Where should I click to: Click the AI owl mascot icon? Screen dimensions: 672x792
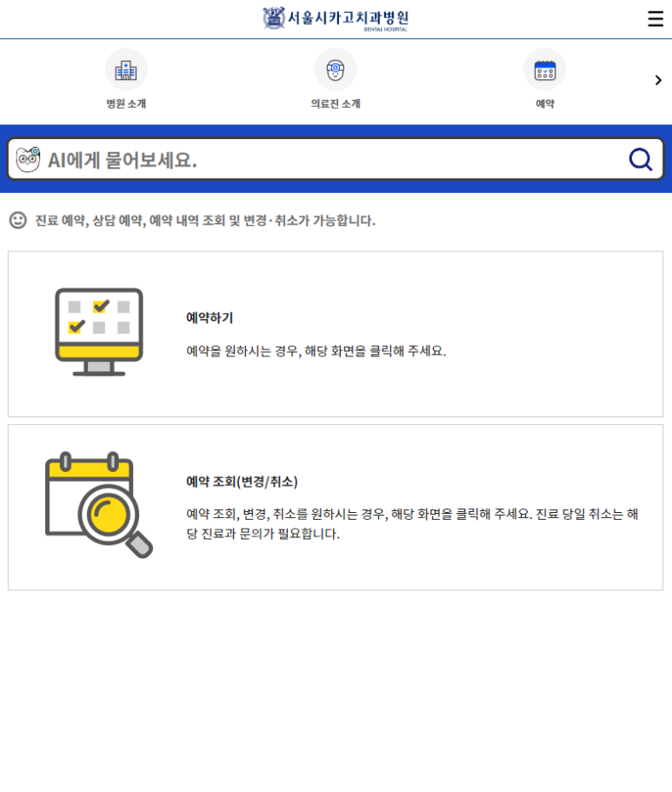(x=28, y=160)
